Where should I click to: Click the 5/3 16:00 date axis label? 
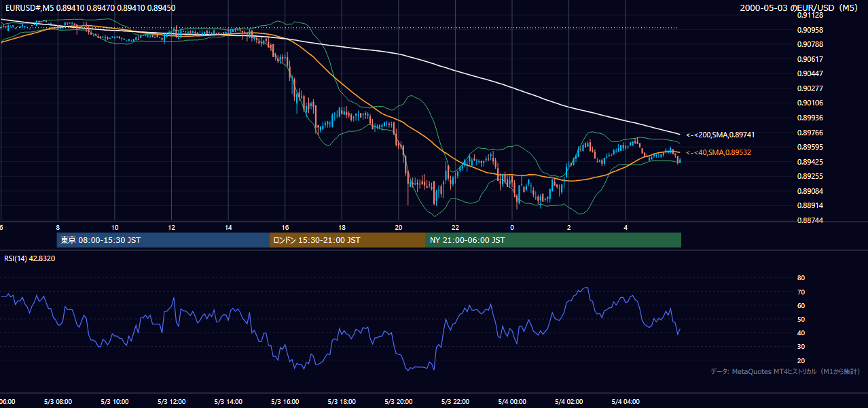[x=285, y=402]
